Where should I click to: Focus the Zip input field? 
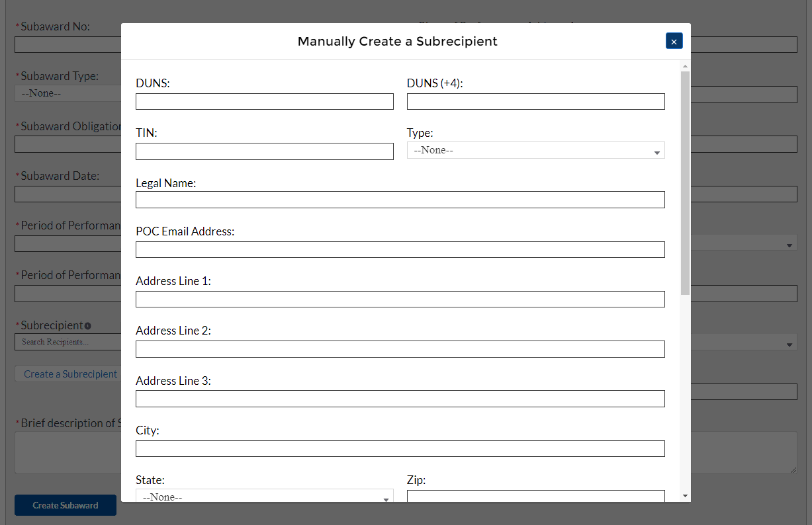[535, 496]
